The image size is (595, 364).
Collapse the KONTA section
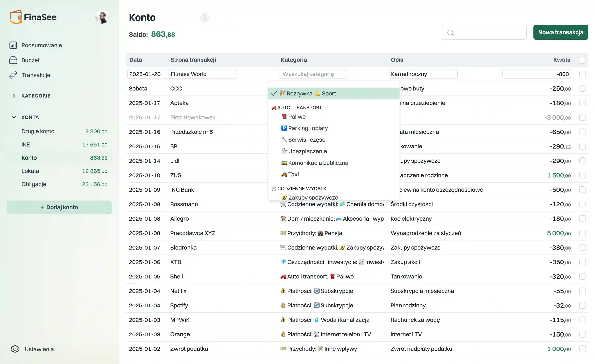pyautogui.click(x=14, y=117)
